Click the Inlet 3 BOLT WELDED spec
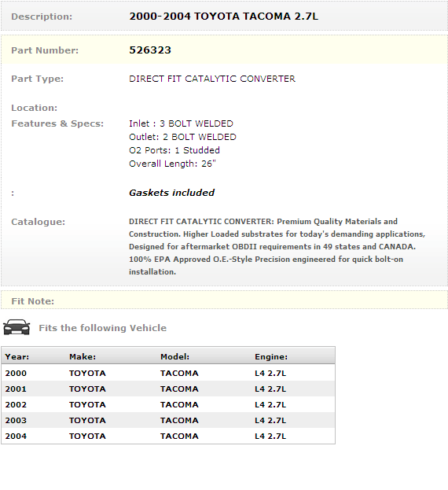448x490 pixels. (181, 123)
